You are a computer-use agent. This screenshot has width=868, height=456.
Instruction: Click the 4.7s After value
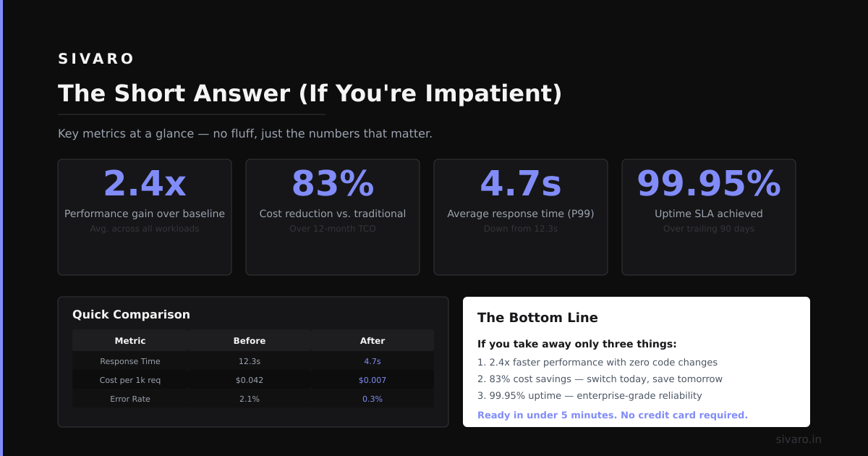click(x=373, y=361)
